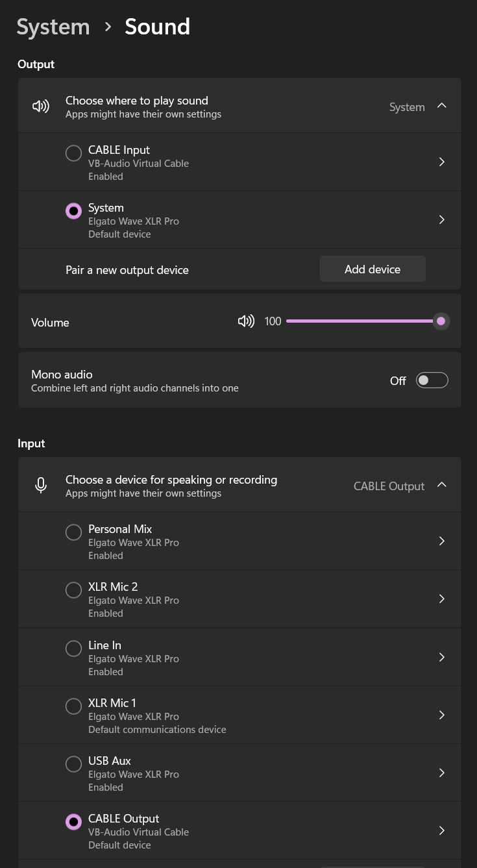Click the Sound breadcrumb title
The width and height of the screenshot is (477, 868).
158,27
